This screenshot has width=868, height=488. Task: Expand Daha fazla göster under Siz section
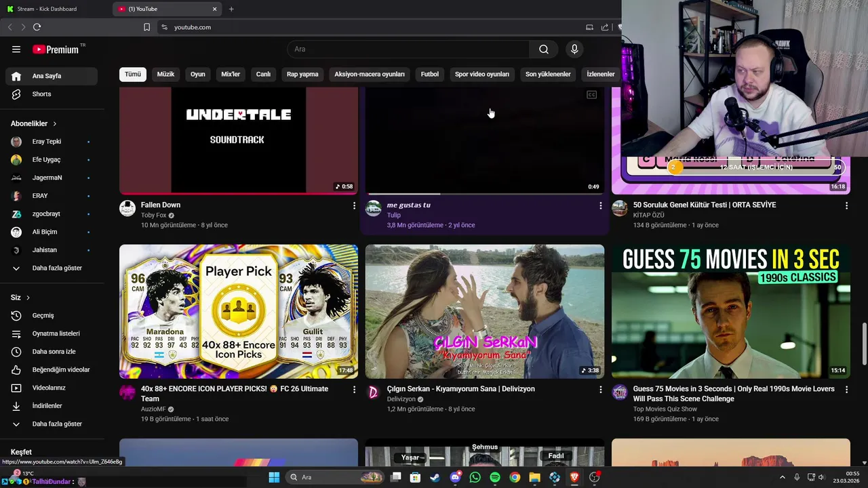pyautogui.click(x=52, y=424)
